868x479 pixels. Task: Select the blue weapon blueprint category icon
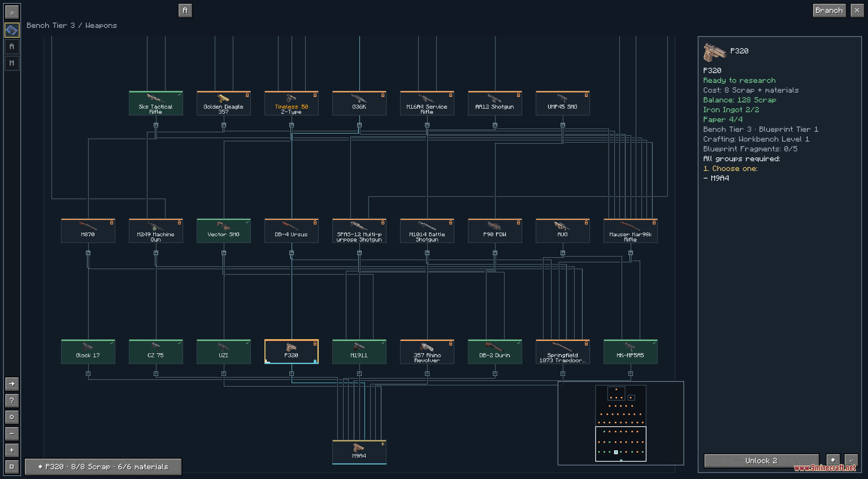pyautogui.click(x=12, y=30)
